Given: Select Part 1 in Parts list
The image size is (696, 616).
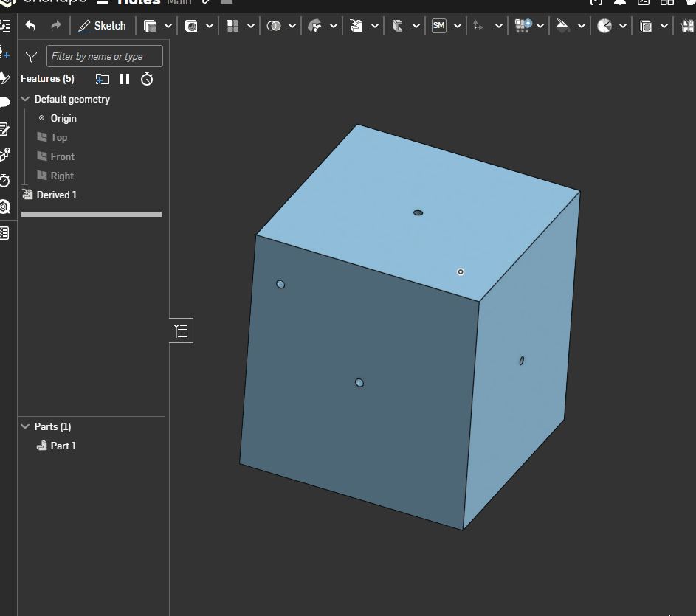Looking at the screenshot, I should pyautogui.click(x=63, y=446).
